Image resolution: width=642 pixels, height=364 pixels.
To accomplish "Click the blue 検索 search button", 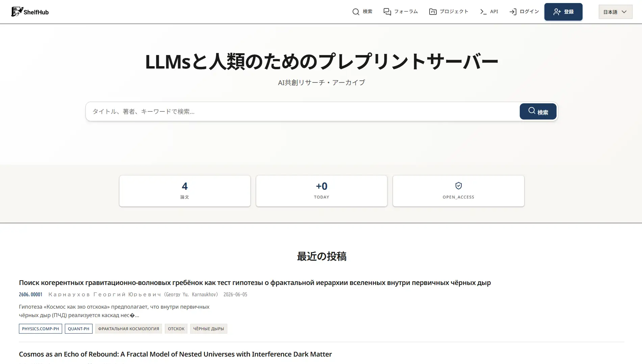I will point(538,111).
